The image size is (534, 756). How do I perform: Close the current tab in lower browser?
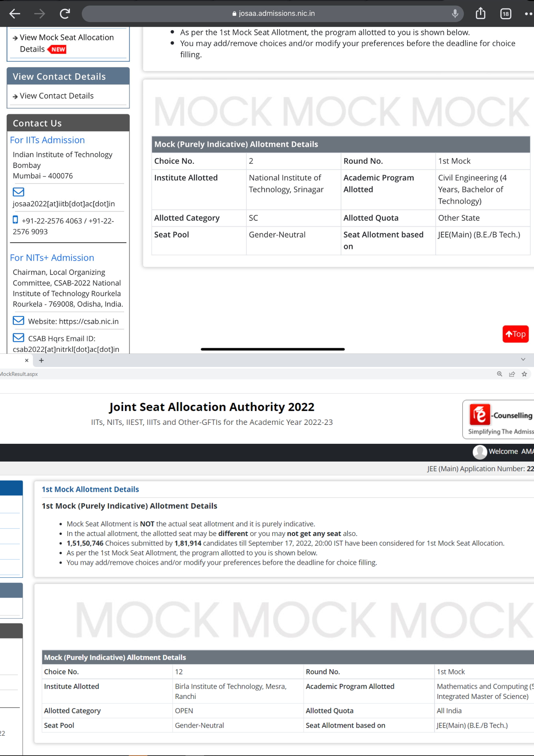click(x=26, y=360)
